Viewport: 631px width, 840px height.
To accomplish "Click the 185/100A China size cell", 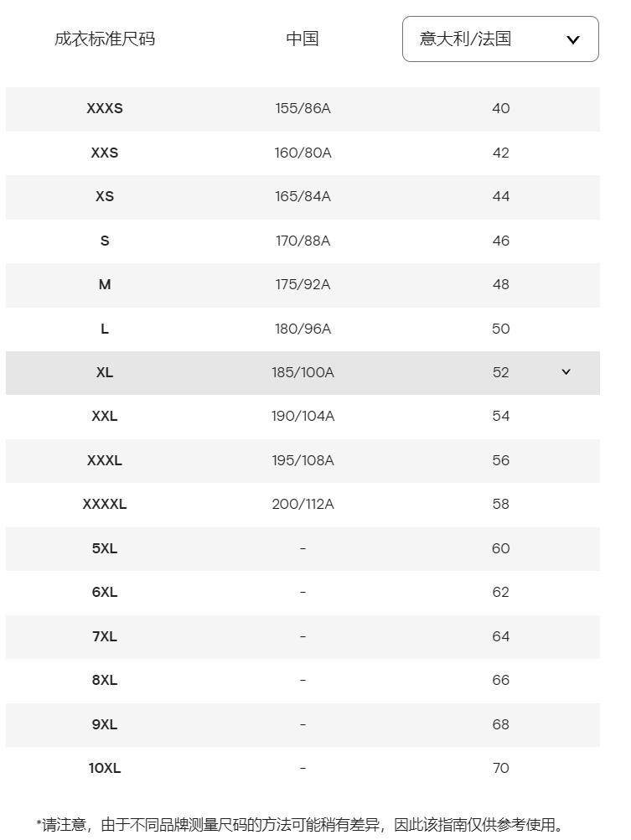I will coord(303,372).
